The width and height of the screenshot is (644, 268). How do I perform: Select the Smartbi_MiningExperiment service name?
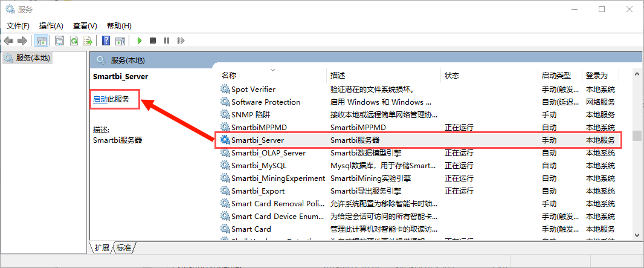[x=278, y=178]
